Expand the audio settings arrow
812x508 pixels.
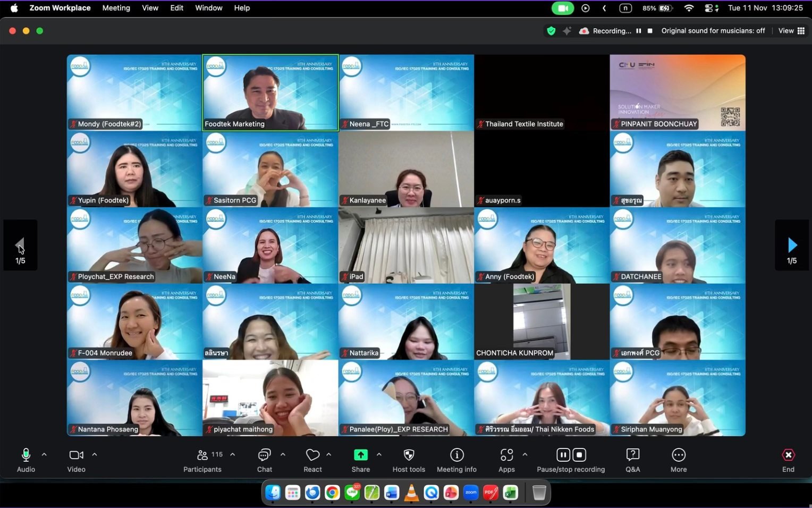pos(44,455)
